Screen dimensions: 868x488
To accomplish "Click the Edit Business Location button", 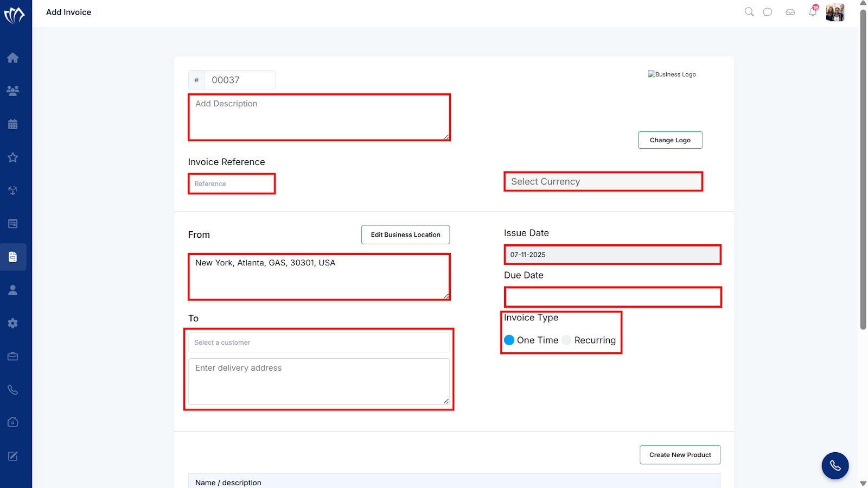I will 406,235.
